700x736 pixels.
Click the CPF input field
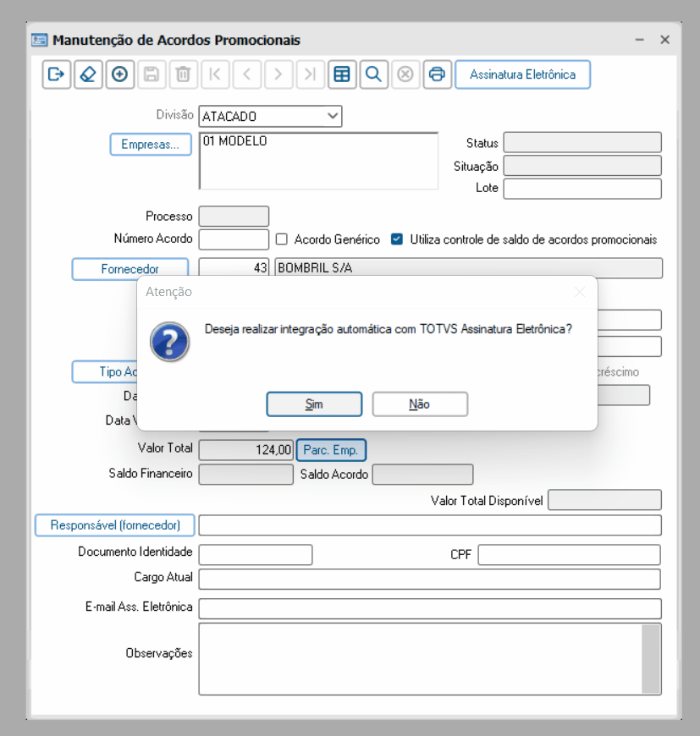tap(570, 554)
